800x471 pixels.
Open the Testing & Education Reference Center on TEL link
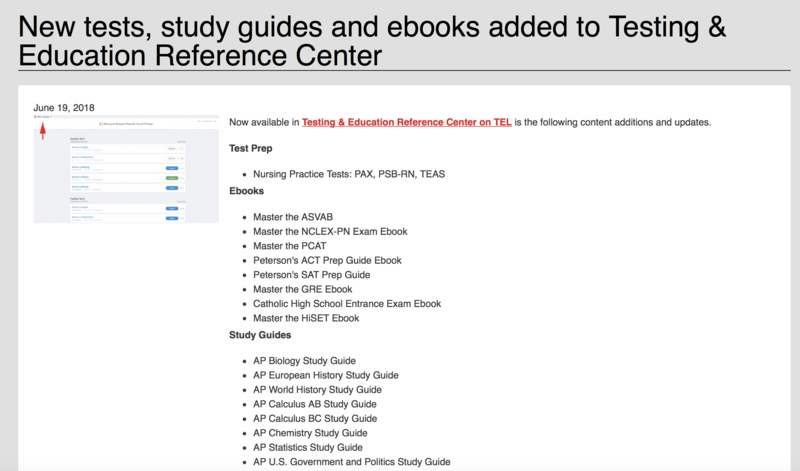pyautogui.click(x=406, y=122)
